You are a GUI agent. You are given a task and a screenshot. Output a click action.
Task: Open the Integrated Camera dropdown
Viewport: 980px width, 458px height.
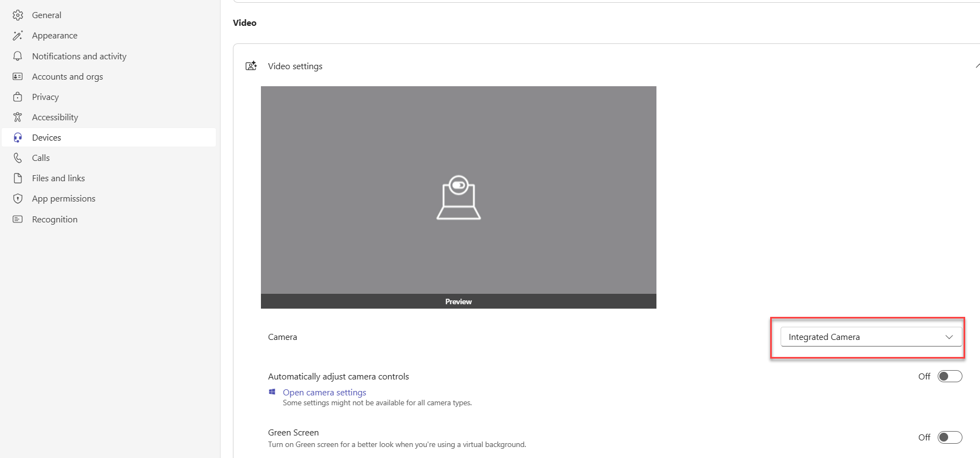[x=871, y=337]
